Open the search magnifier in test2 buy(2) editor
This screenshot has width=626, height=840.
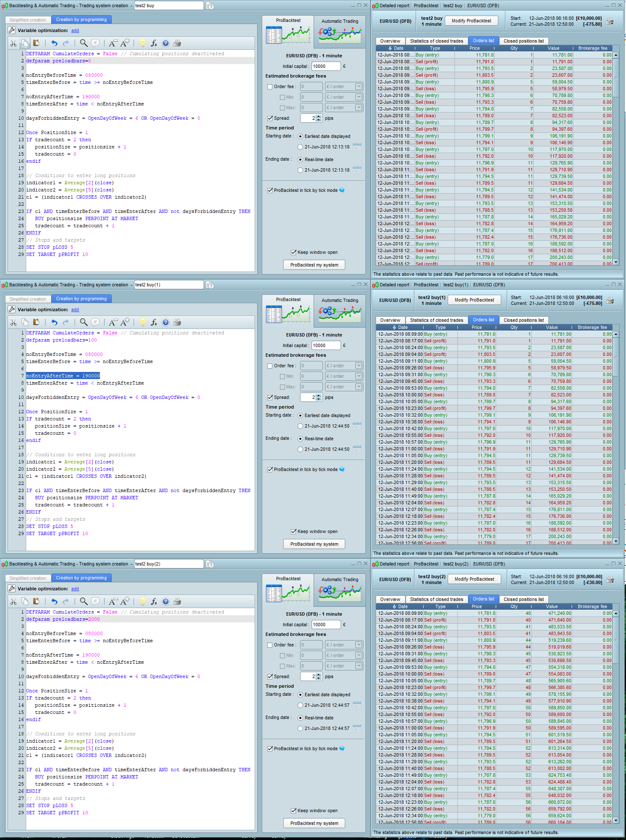(83, 601)
